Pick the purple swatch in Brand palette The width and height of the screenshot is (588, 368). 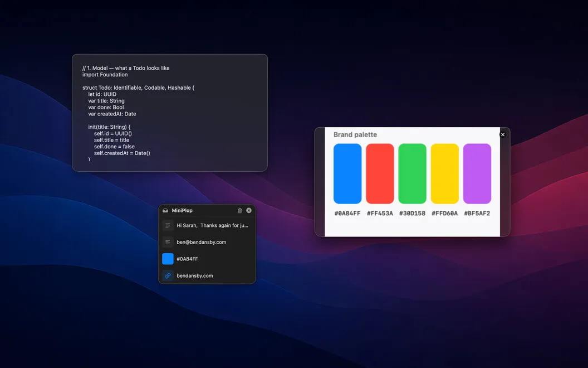(477, 173)
